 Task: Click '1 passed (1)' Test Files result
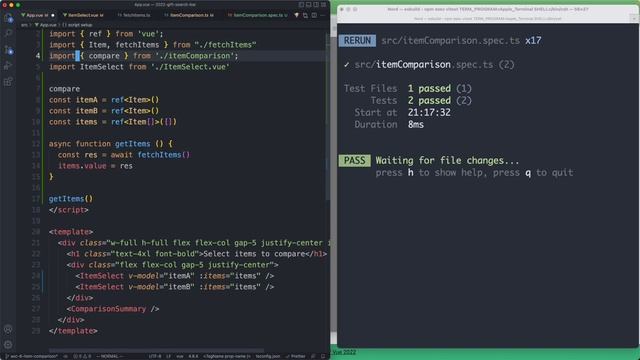[440, 89]
